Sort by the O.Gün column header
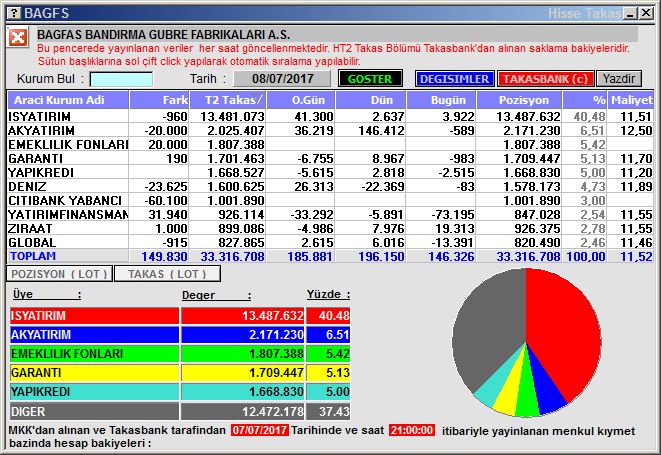The height and width of the screenshot is (455, 661). point(301,100)
